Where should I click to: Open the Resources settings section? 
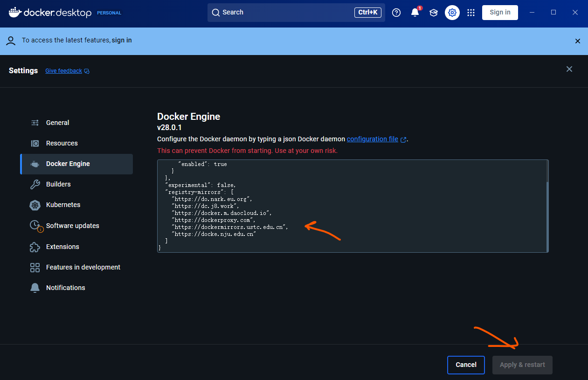(76, 143)
